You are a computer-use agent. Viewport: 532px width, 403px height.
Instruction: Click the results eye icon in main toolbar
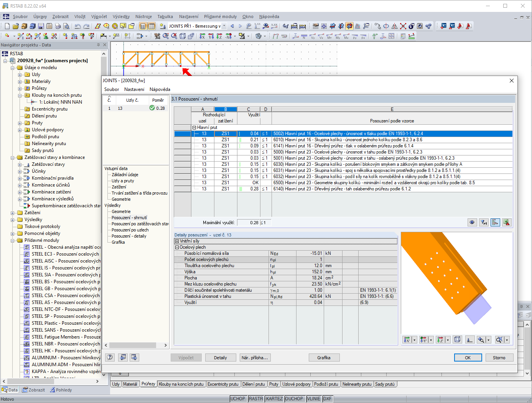pos(266,26)
